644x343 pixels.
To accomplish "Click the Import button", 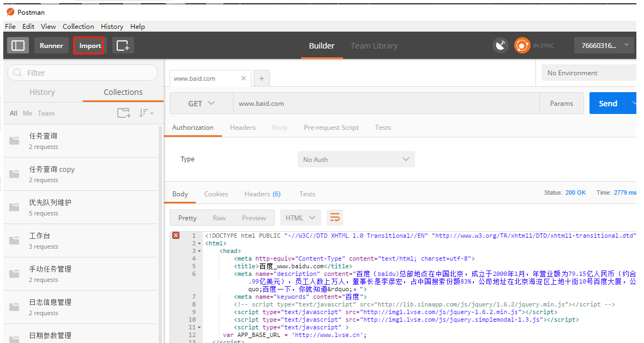I will coord(90,46).
